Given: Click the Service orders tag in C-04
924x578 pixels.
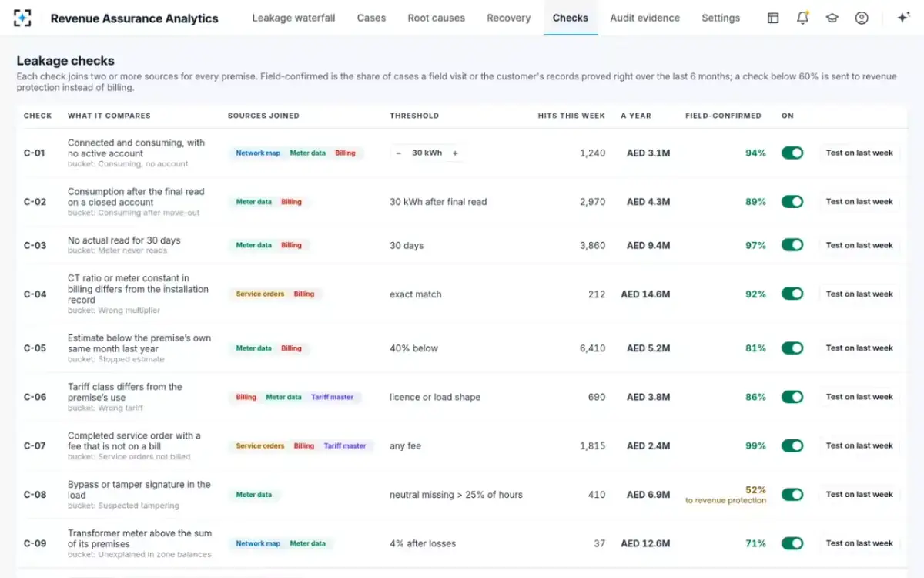Looking at the screenshot, I should point(260,294).
